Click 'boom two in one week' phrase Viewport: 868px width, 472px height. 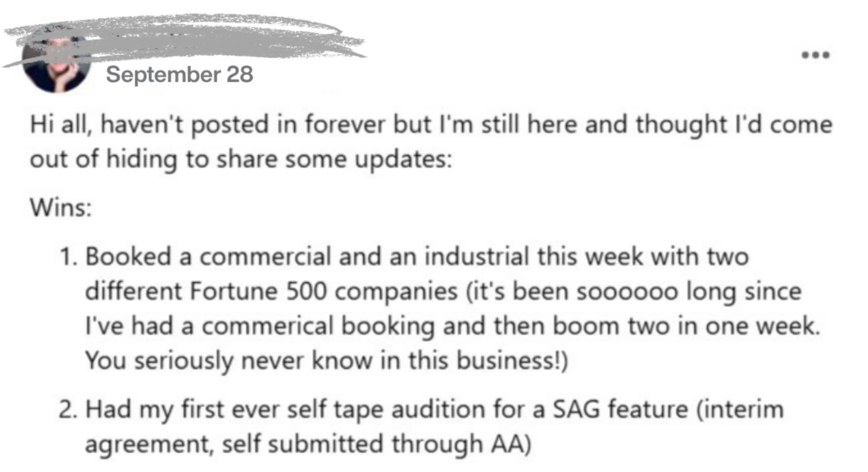pos(686,326)
